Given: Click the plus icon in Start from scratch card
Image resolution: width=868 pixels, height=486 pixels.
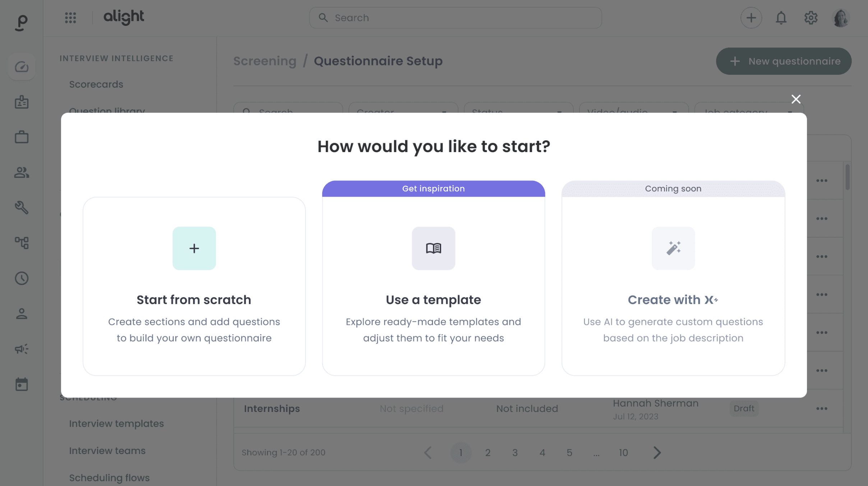Looking at the screenshot, I should (194, 248).
